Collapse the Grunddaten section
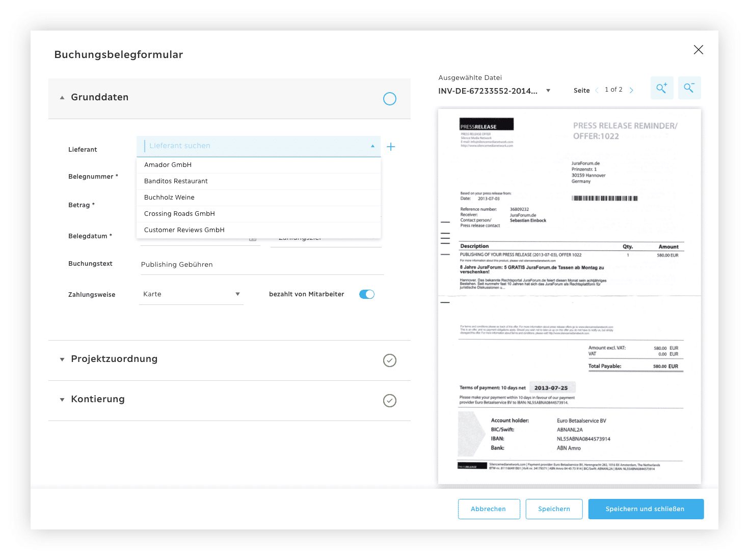The image size is (749, 560). coord(62,97)
